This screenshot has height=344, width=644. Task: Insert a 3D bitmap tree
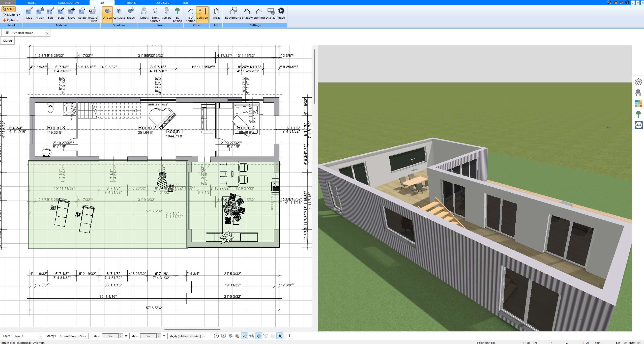[x=177, y=15]
